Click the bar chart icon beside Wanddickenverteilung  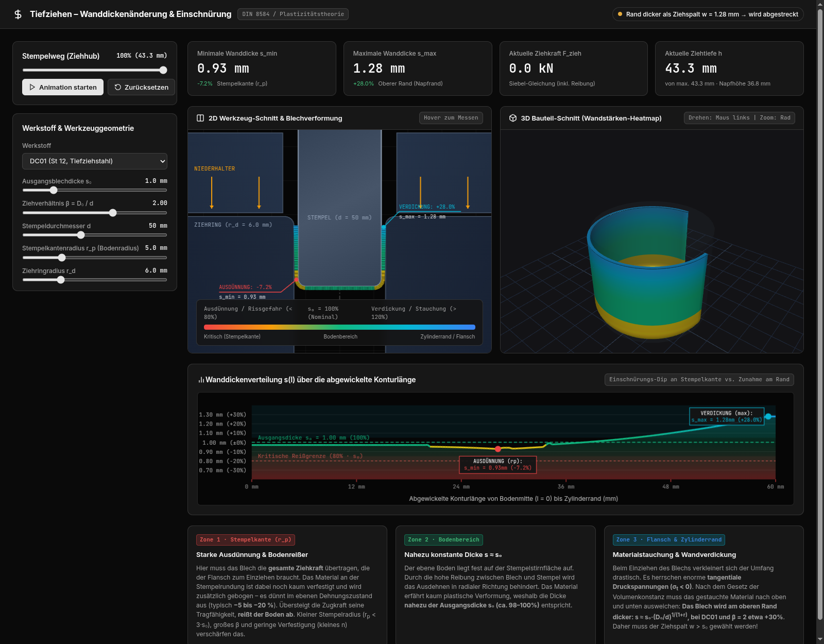tap(201, 380)
